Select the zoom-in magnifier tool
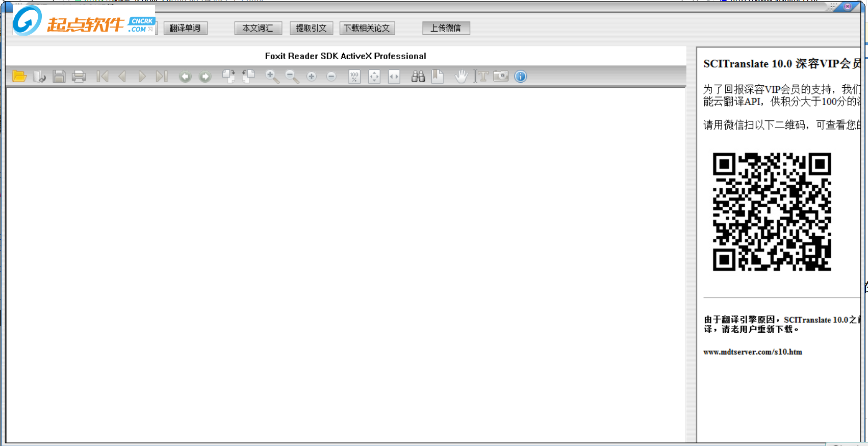 click(272, 77)
